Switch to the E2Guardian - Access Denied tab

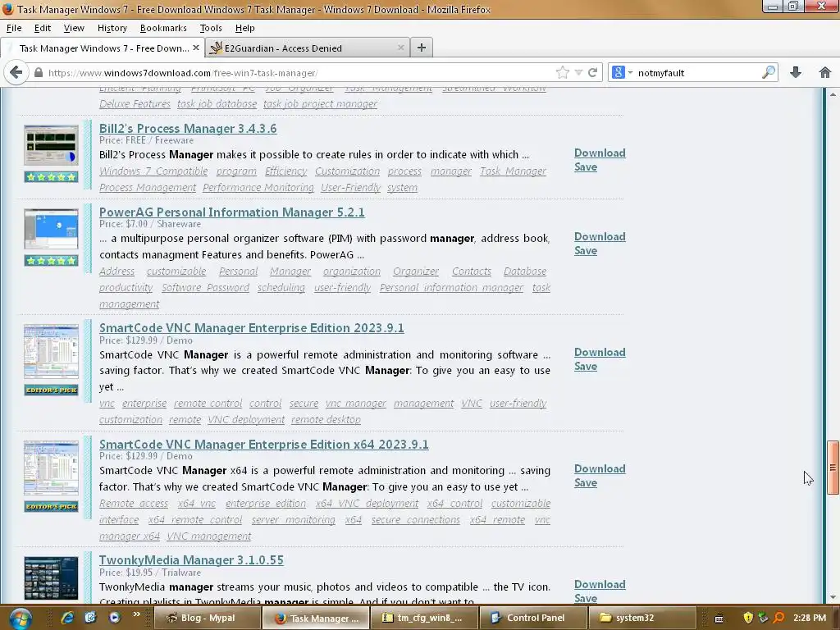click(306, 48)
